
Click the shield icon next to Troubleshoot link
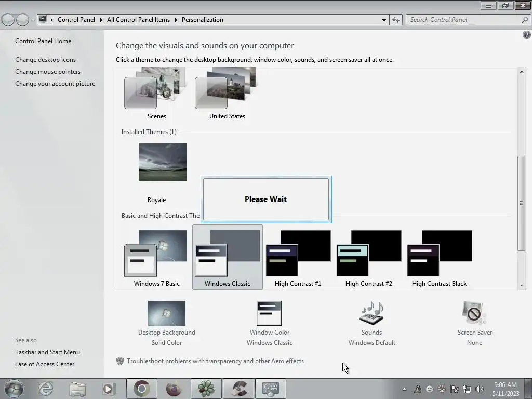(x=120, y=361)
